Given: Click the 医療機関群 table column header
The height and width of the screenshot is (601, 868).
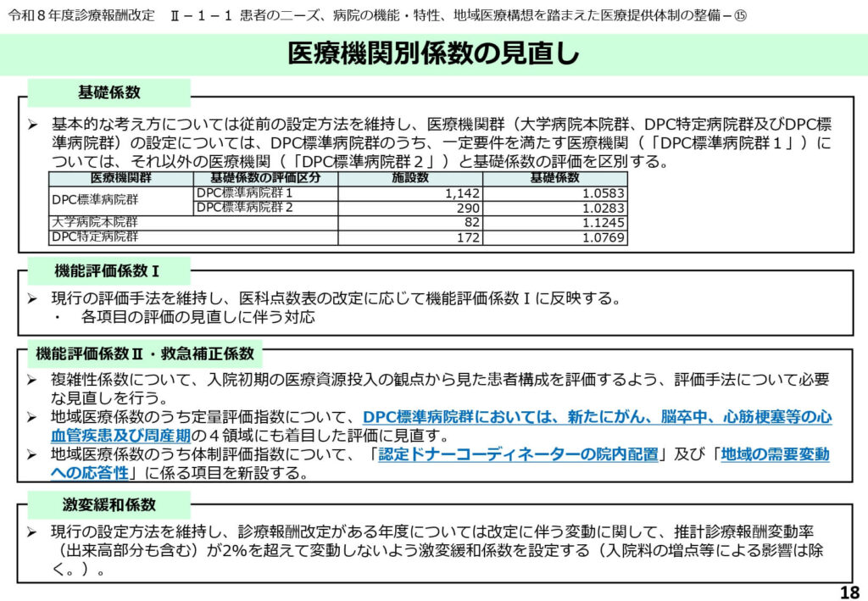Looking at the screenshot, I should pyautogui.click(x=121, y=178).
